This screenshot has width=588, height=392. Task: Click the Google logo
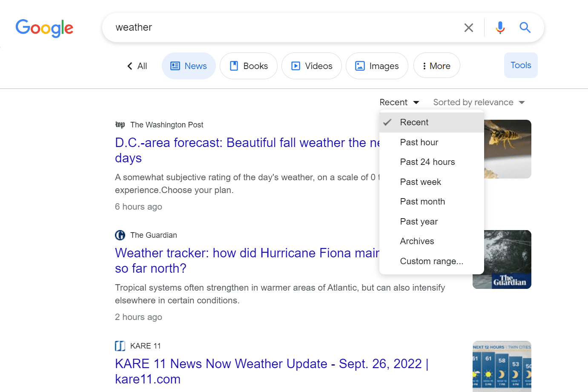[45, 28]
